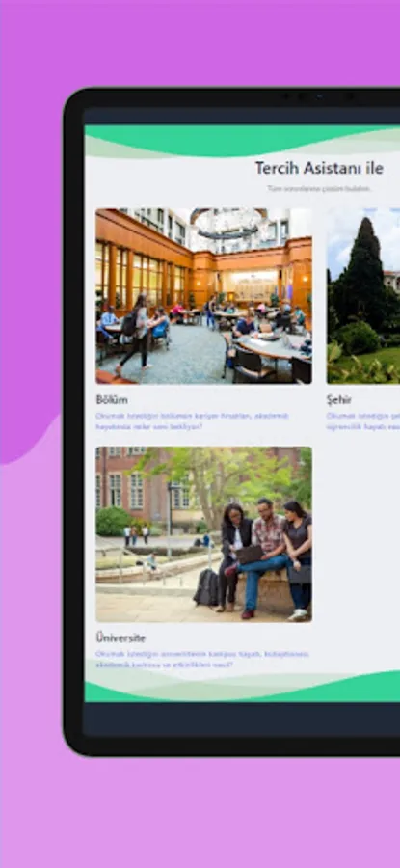Click the description text under Üniversite
Screen dimensions: 400x868
pyautogui.click(x=202, y=659)
